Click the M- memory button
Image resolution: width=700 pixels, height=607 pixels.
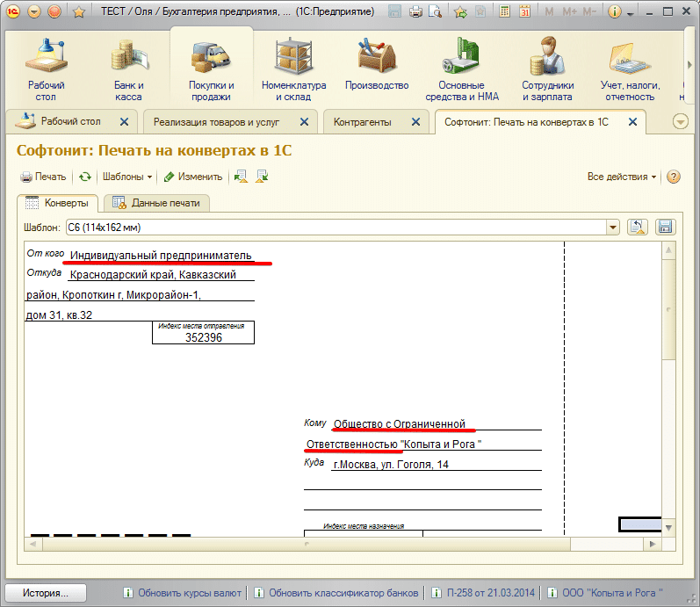(589, 12)
